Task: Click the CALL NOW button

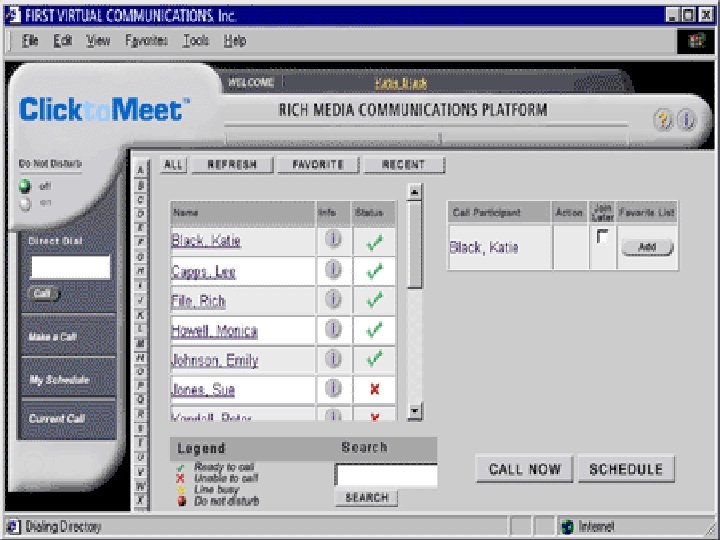Action: (x=524, y=469)
